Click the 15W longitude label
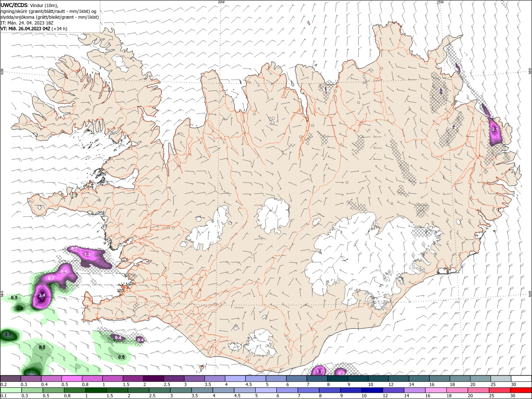Viewport: 532px width, 399px height. (x=440, y=2)
